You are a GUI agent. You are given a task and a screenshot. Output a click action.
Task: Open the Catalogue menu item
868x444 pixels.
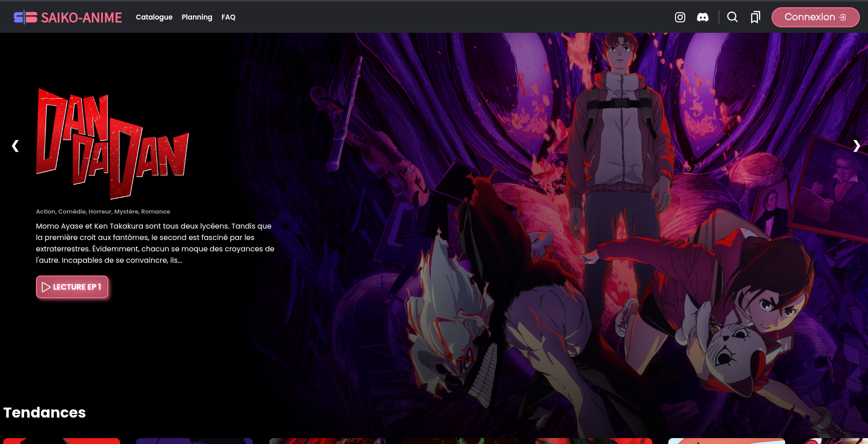pyautogui.click(x=154, y=17)
